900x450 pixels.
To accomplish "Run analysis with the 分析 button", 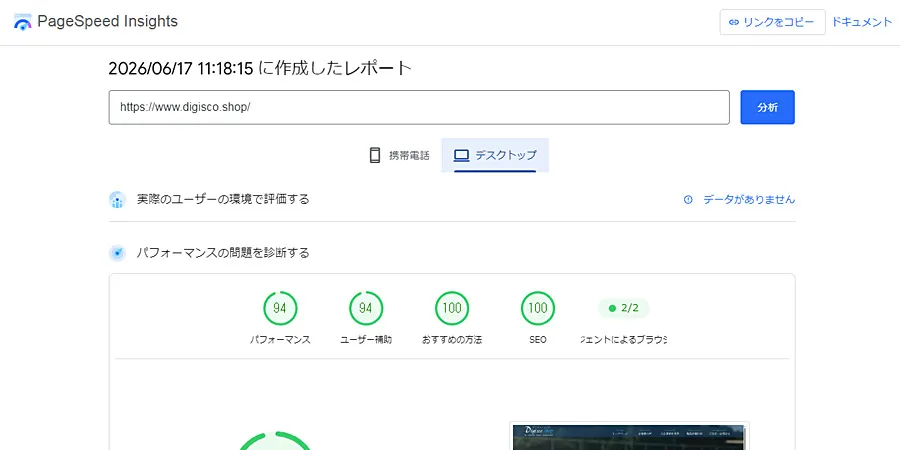I will (x=767, y=107).
